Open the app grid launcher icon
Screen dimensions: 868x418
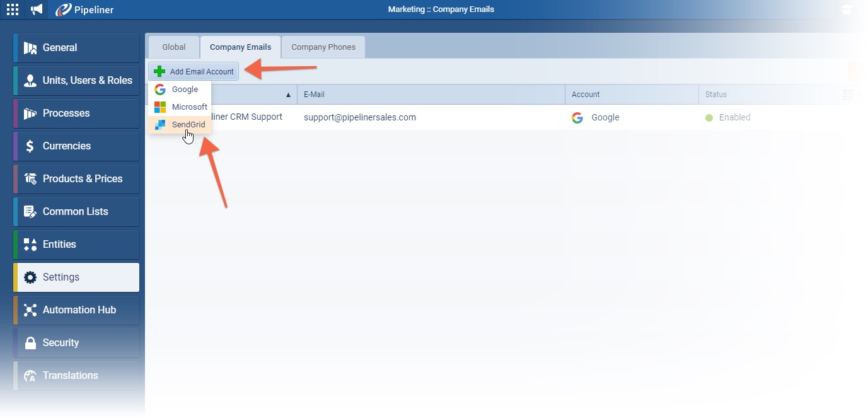tap(13, 9)
